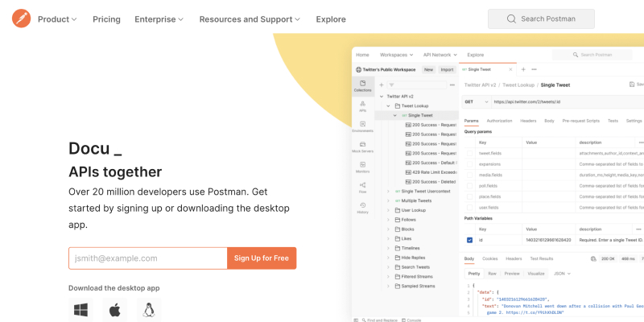The image size is (644, 322).
Task: Focus the email address input field
Action: pyautogui.click(x=148, y=258)
